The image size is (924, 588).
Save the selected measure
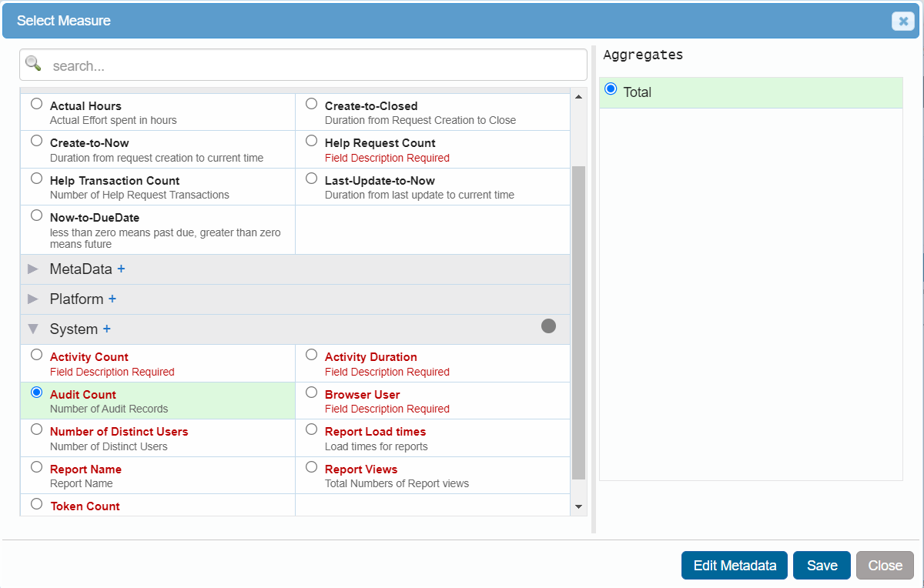[822, 566]
